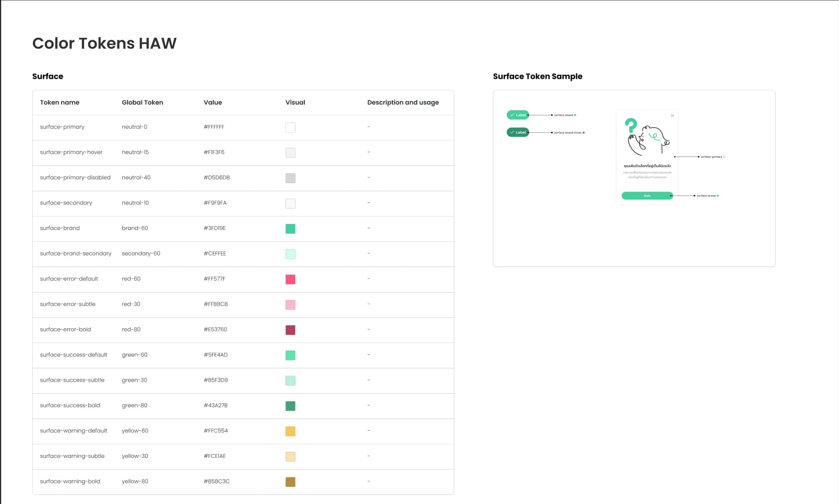
Task: Click the green confirm button in sample dialog
Action: [x=647, y=196]
